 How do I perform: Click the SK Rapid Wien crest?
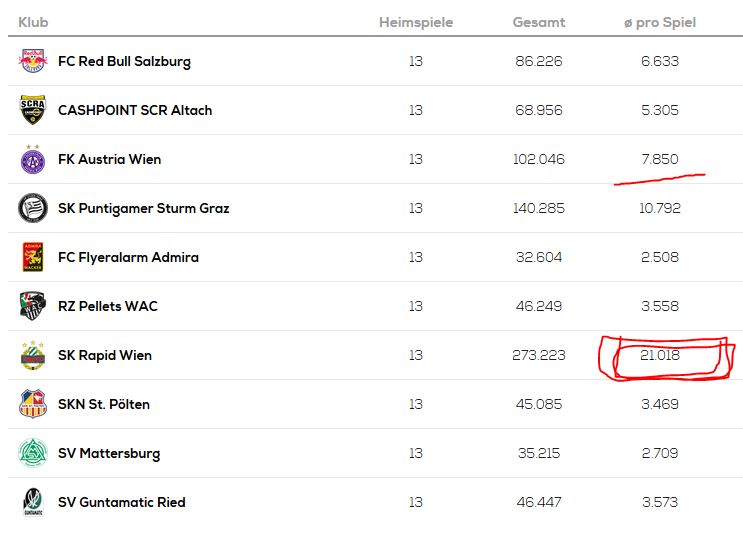point(33,355)
